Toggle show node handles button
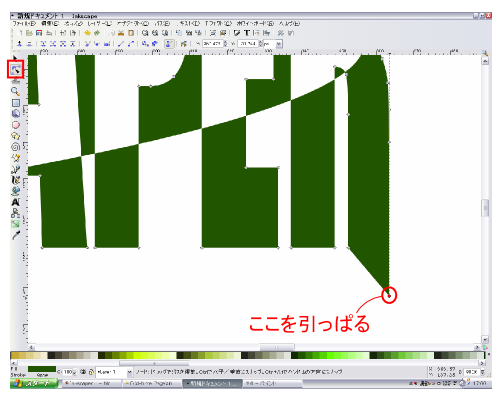 169,44
